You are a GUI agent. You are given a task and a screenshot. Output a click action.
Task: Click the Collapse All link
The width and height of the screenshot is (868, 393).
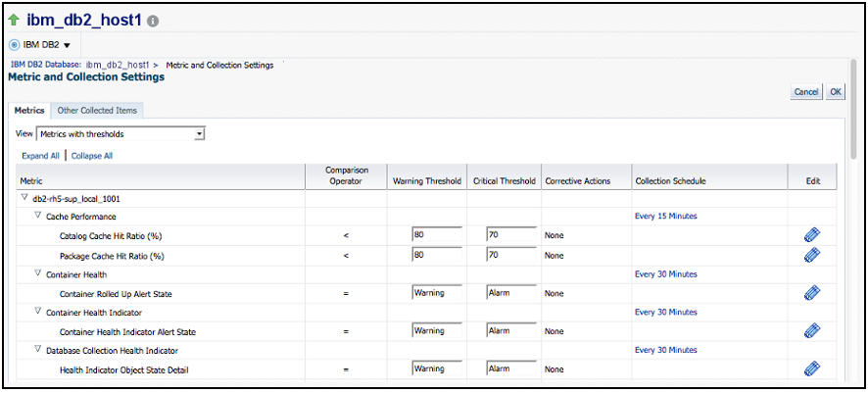(x=92, y=156)
